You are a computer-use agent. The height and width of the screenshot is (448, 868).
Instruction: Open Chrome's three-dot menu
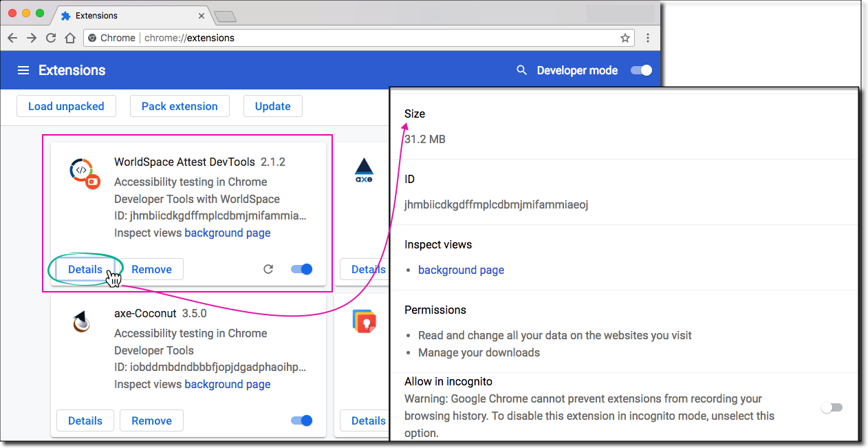click(648, 38)
